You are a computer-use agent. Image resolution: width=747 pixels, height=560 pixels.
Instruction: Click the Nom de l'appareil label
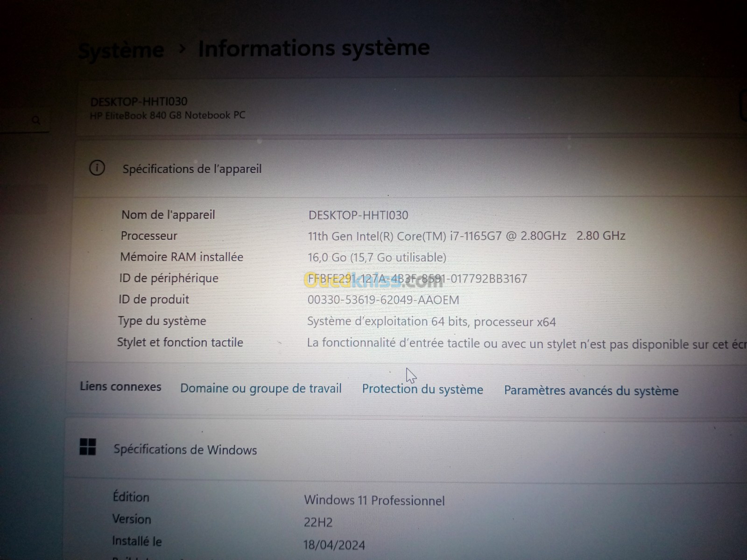point(168,215)
